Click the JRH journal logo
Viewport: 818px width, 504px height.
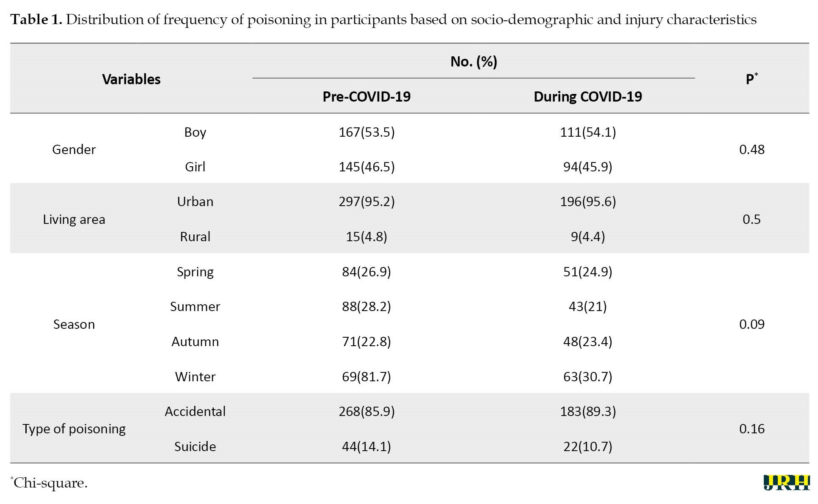coord(786,482)
